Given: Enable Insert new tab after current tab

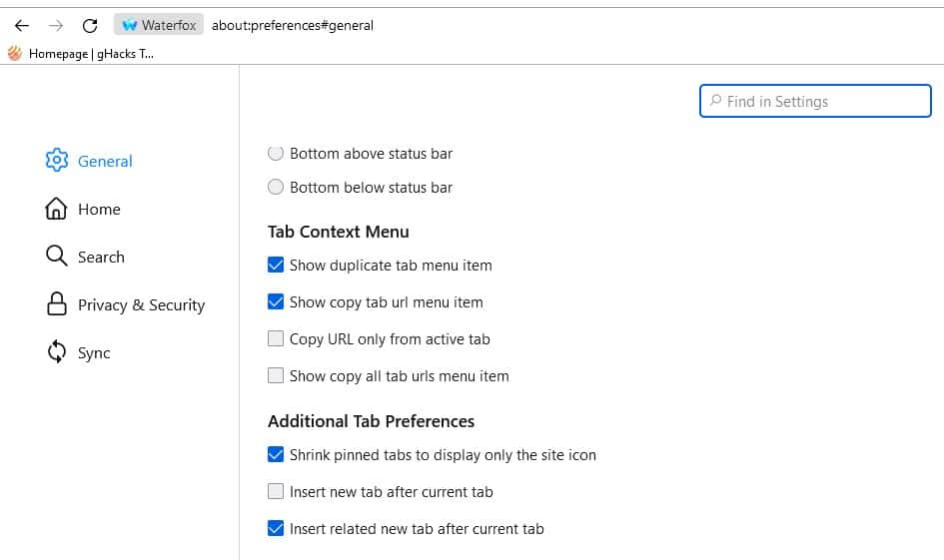Looking at the screenshot, I should [x=275, y=491].
